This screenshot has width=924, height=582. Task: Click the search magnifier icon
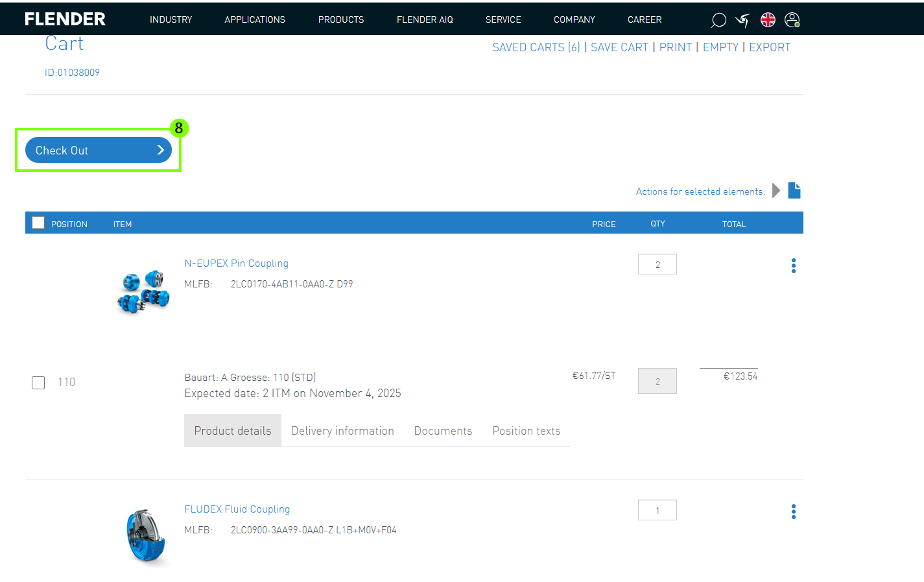(718, 20)
